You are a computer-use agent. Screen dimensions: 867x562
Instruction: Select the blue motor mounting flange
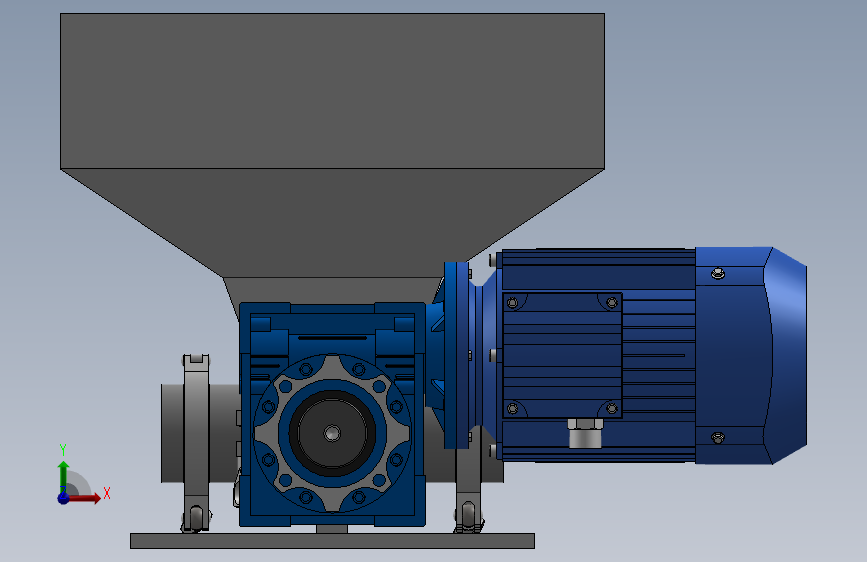[x=457, y=355]
